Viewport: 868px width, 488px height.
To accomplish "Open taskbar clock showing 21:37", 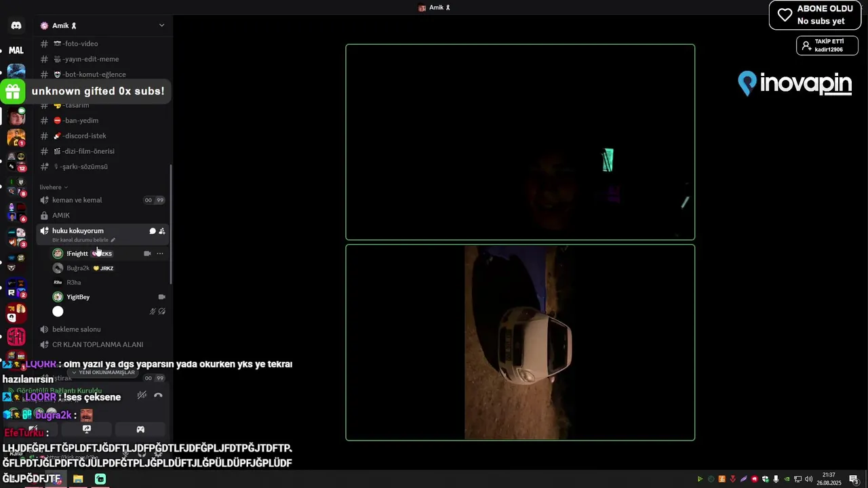I will [x=829, y=479].
